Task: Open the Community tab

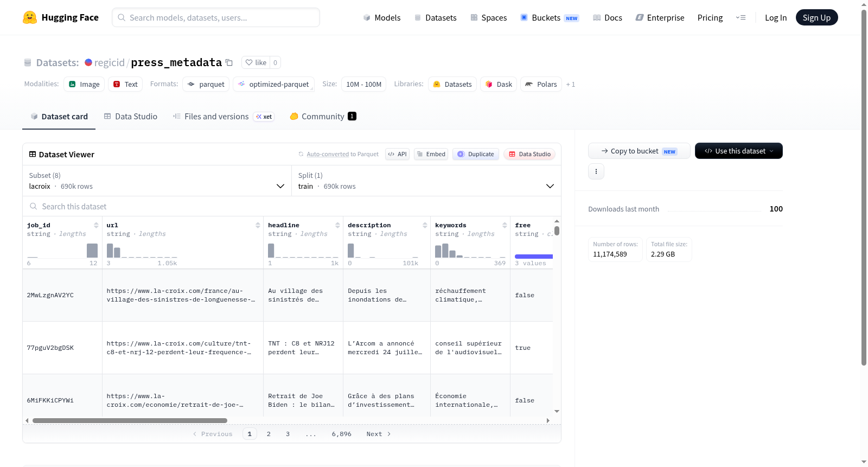Action: (x=323, y=116)
